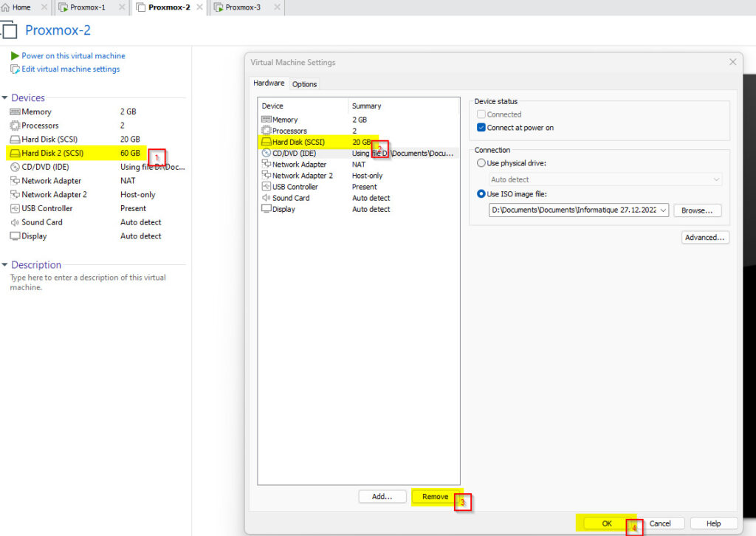
Task: Close the Proxmox-1 tab
Action: (122, 7)
